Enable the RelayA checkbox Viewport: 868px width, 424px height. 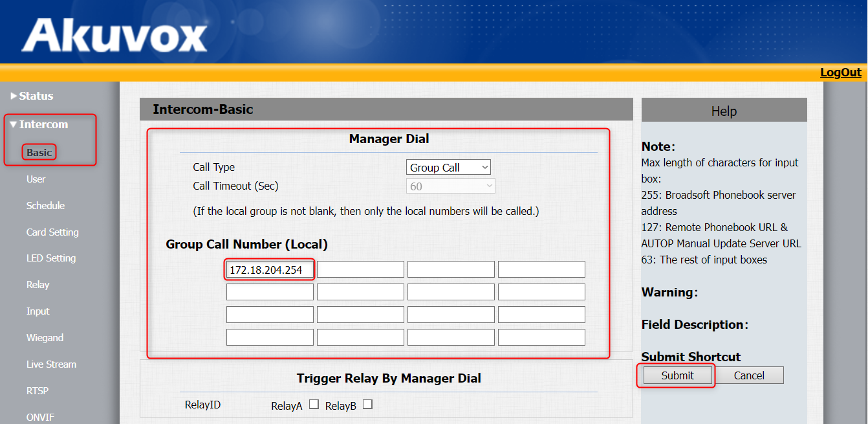[x=314, y=405]
